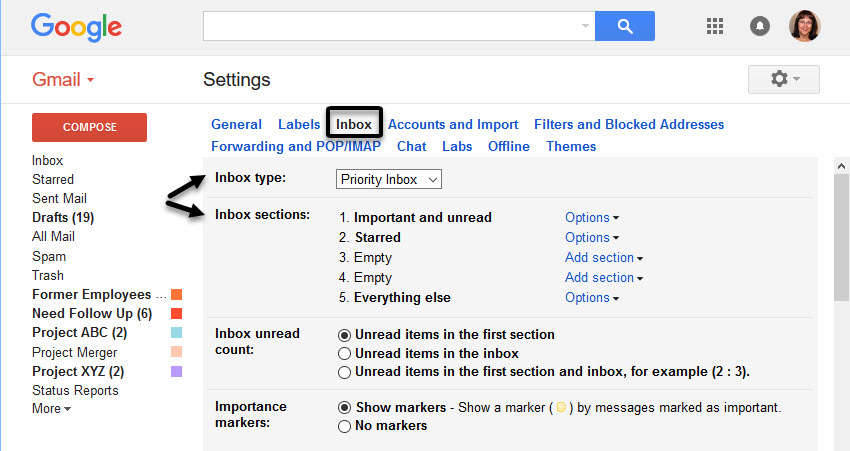Select the Show markers option
This screenshot has height=451, width=850.
[x=344, y=408]
